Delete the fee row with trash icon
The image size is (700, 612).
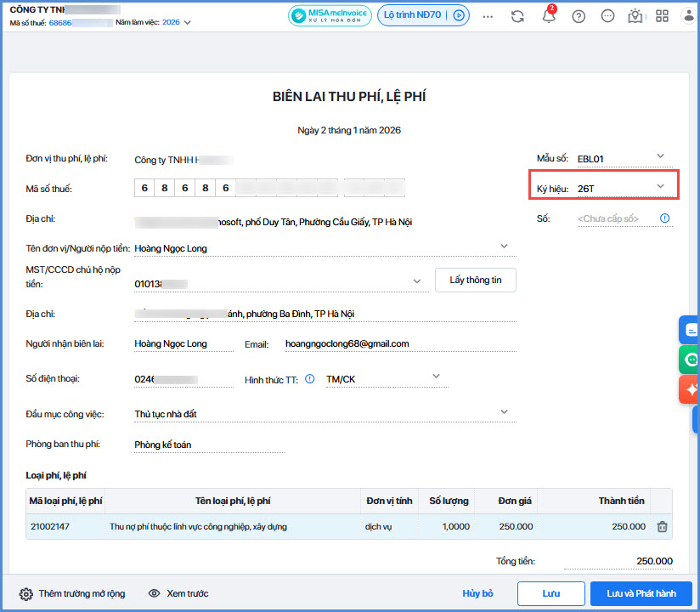pos(662,527)
